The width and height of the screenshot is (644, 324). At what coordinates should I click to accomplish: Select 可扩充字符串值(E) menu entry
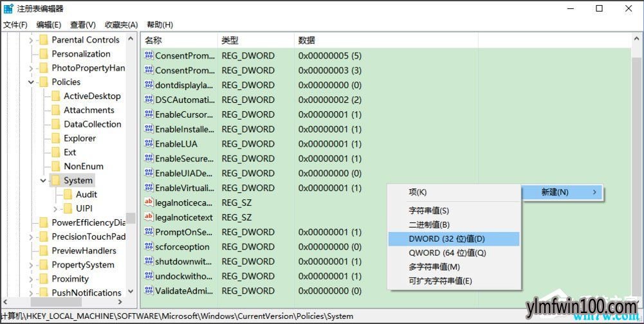454,281
